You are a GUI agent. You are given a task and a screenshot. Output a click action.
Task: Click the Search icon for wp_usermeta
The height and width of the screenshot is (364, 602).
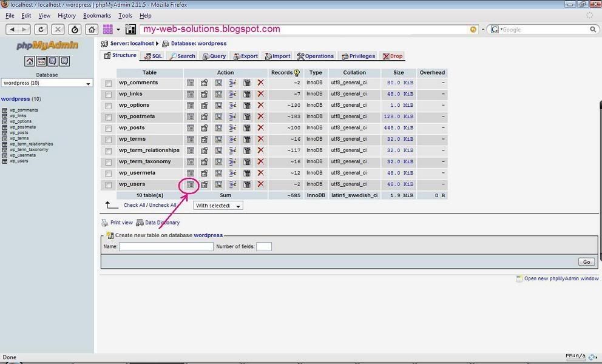(218, 173)
